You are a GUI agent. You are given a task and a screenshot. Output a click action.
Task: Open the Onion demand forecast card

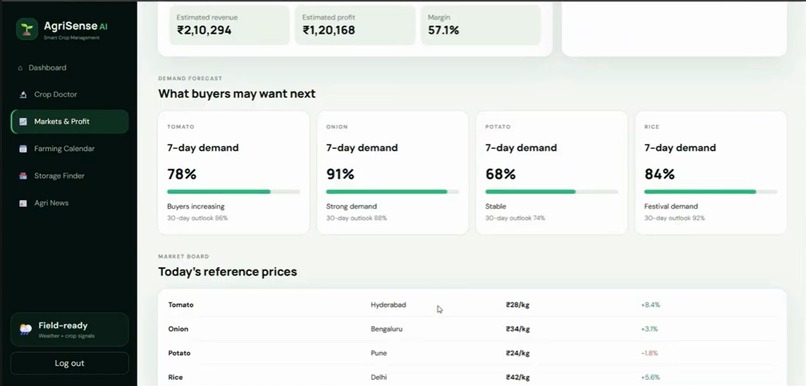[393, 173]
